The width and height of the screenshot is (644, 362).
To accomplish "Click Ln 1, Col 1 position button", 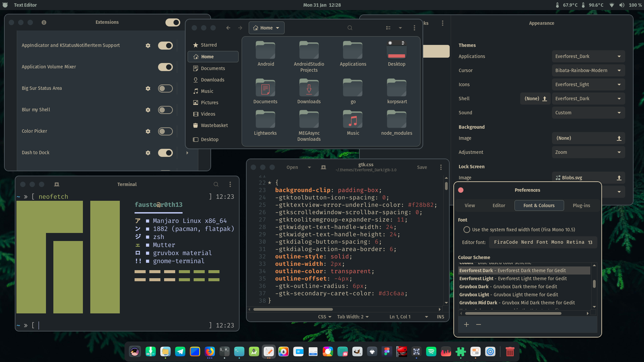I will tap(408, 317).
